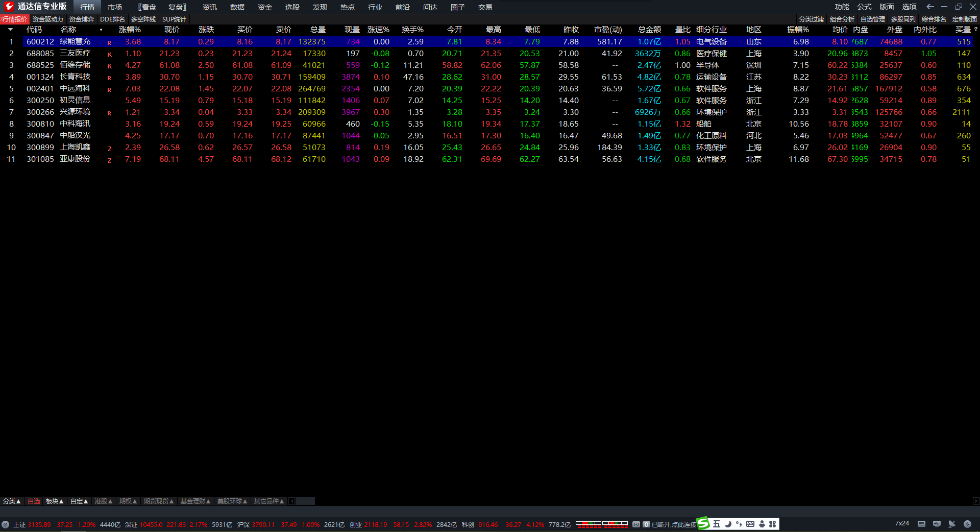Click the 分类过滤 button
This screenshot has width=980, height=532.
pos(812,19)
